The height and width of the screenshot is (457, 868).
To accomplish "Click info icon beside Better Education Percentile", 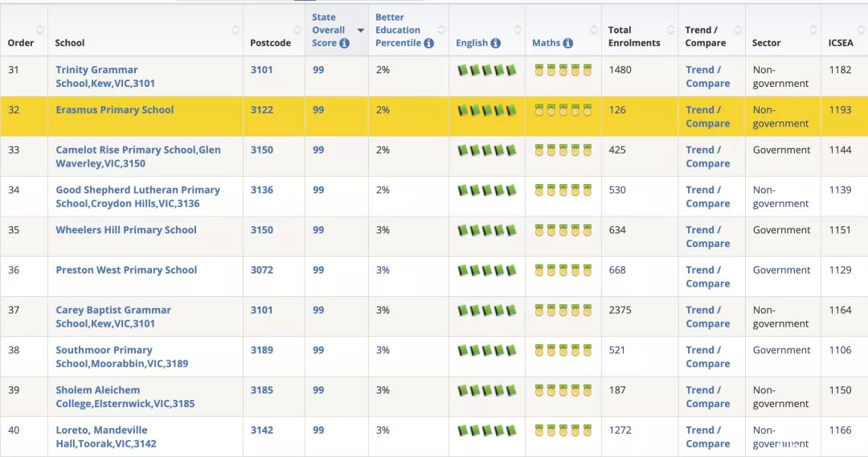I will pos(428,43).
